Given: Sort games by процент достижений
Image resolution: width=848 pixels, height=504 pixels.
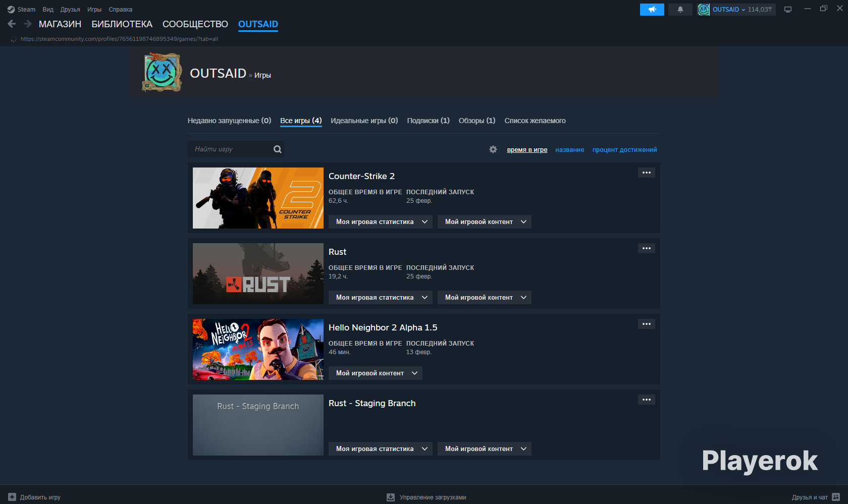Looking at the screenshot, I should [x=624, y=150].
